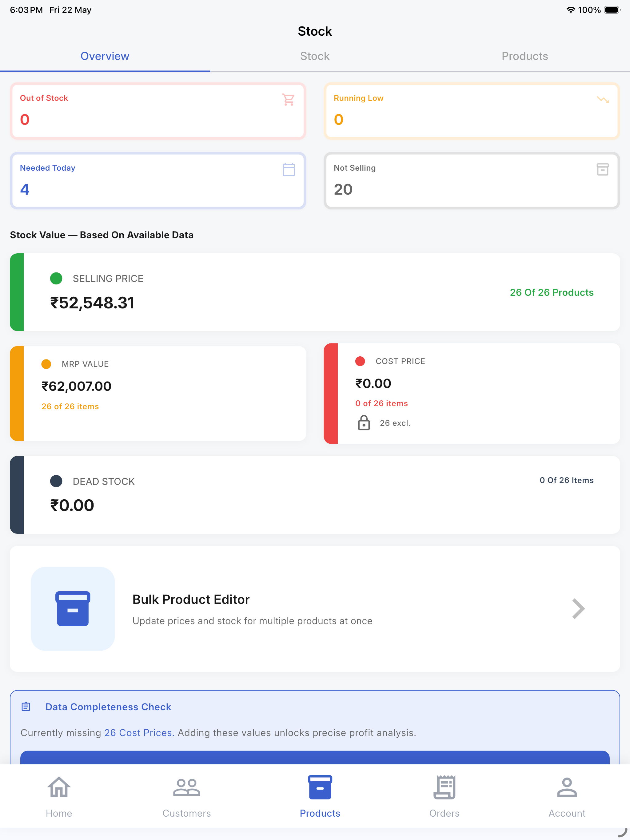
Task: Tap the orange MRP Value dot
Action: tap(46, 364)
